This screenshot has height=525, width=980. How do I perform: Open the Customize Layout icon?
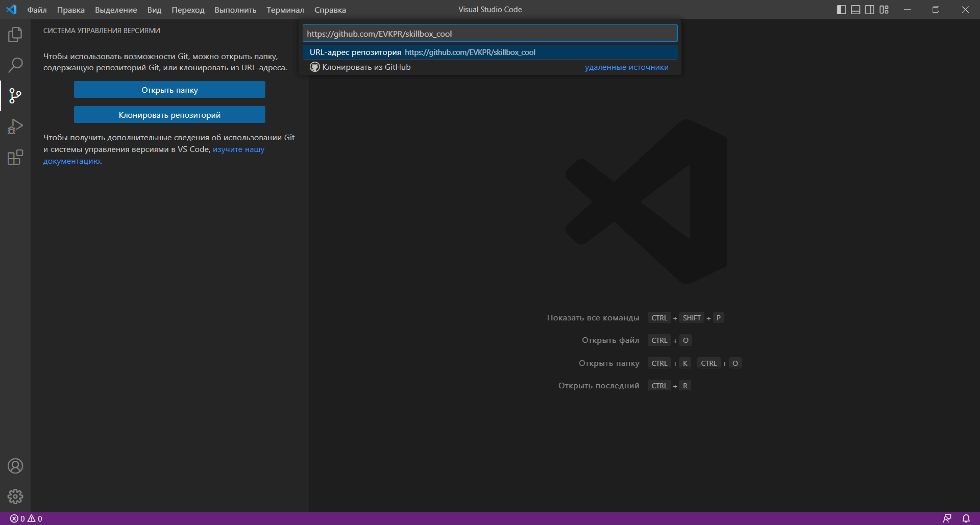tap(884, 10)
